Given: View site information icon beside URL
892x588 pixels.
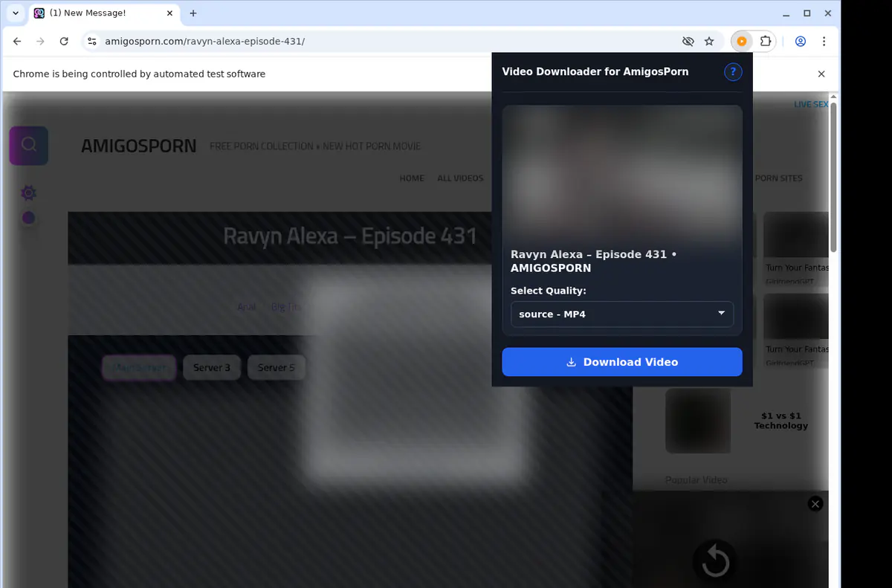Looking at the screenshot, I should [x=91, y=42].
